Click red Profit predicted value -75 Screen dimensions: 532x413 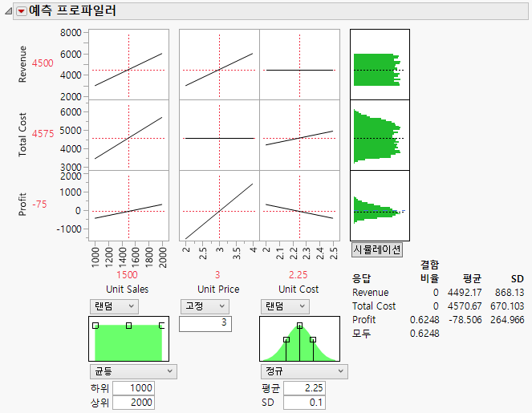39,204
